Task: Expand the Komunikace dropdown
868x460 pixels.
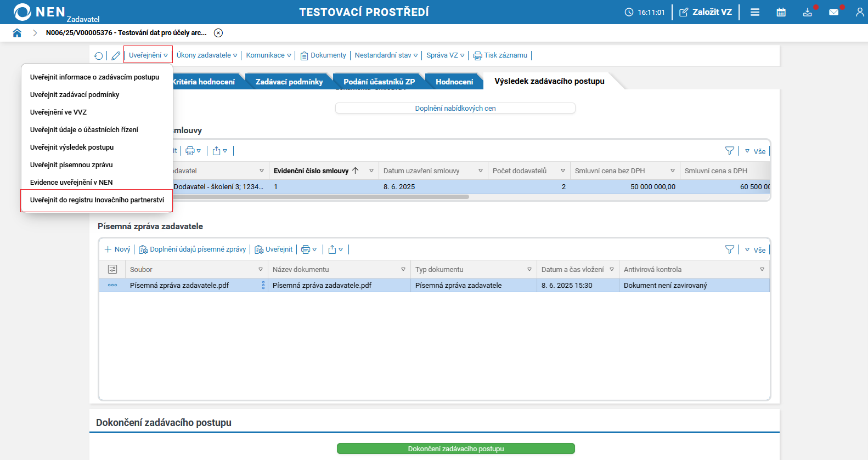Action: point(268,55)
